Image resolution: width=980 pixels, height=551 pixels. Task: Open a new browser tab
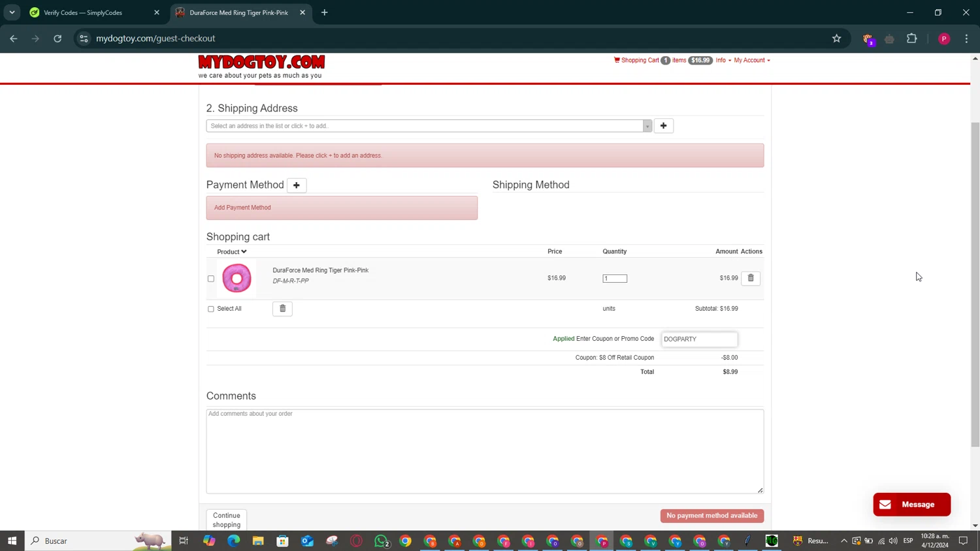click(325, 12)
